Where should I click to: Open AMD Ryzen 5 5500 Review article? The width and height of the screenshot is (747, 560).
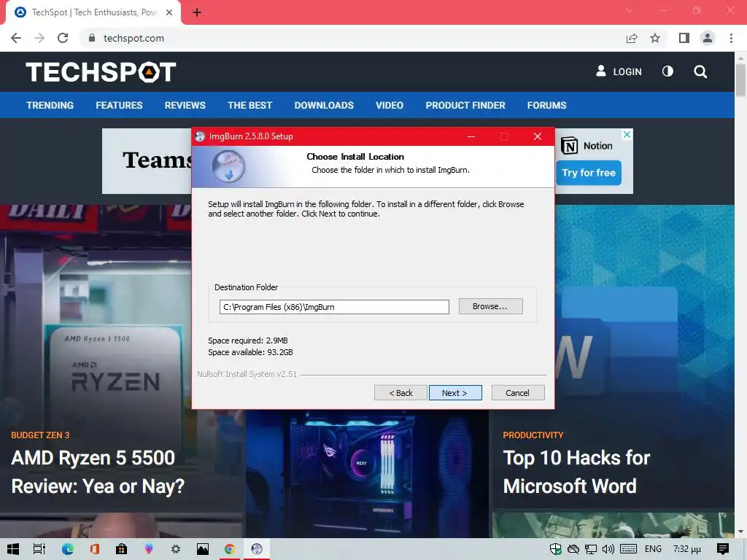(x=98, y=472)
